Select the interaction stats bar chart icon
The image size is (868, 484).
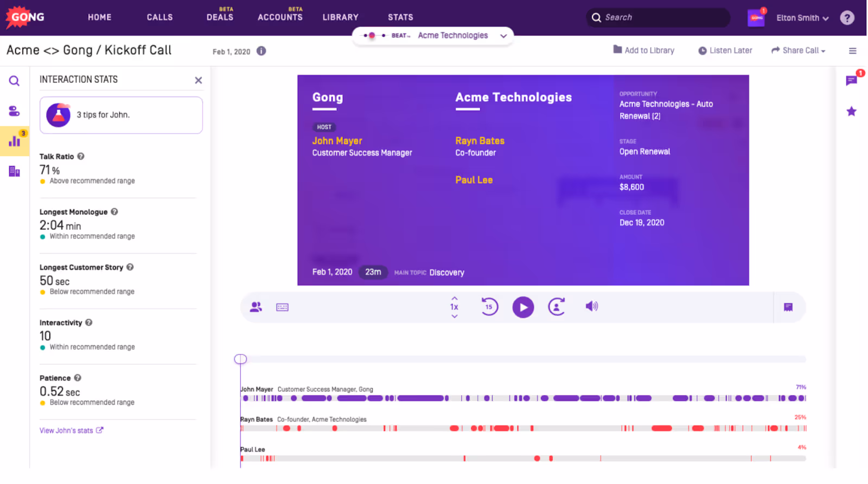[15, 141]
